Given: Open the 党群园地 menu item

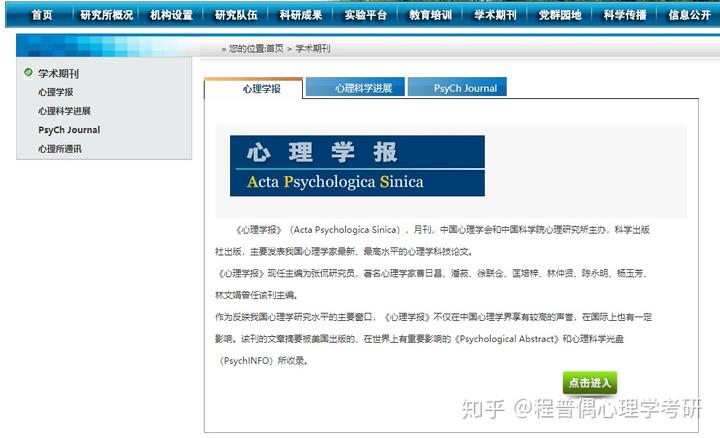Looking at the screenshot, I should (x=560, y=15).
